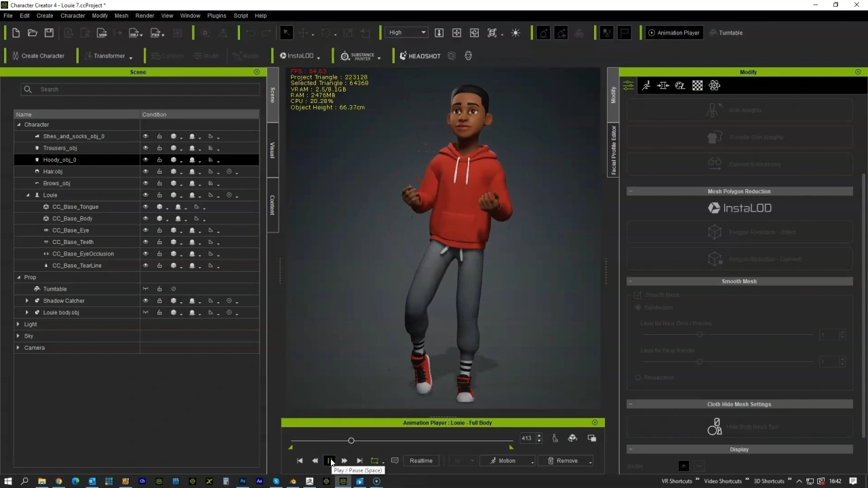This screenshot has height=488, width=868.
Task: Toggle visibility of Hair.obj
Action: click(145, 171)
